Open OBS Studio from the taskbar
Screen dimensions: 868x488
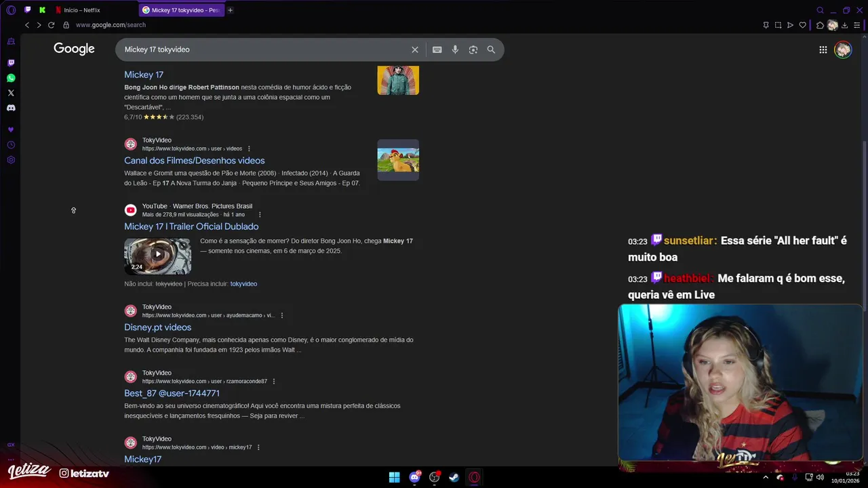[x=435, y=477]
